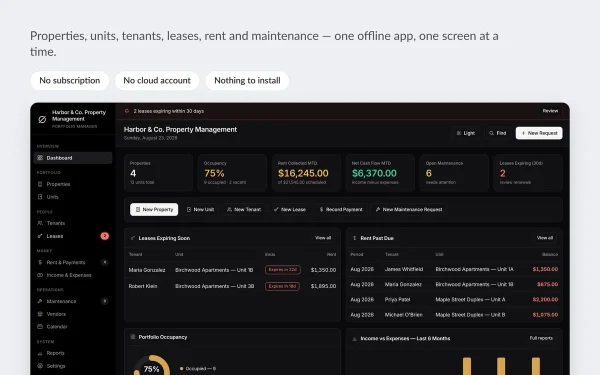
Task: Click the New Property button
Action: [x=154, y=210]
